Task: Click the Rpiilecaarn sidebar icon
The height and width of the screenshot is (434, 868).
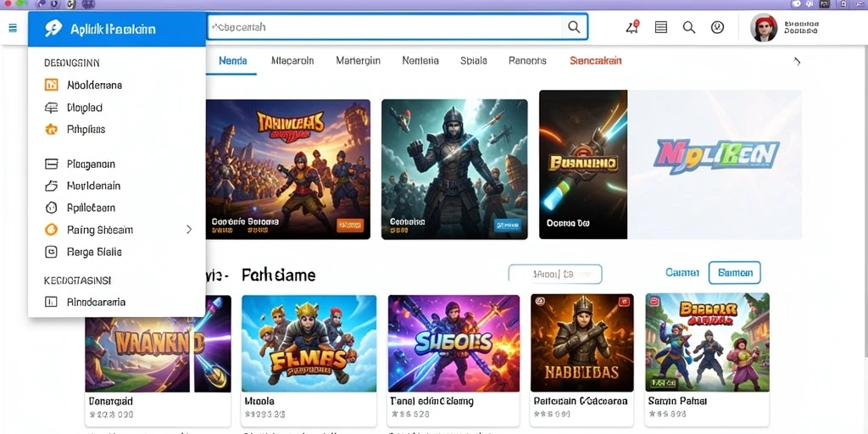Action: [x=51, y=208]
